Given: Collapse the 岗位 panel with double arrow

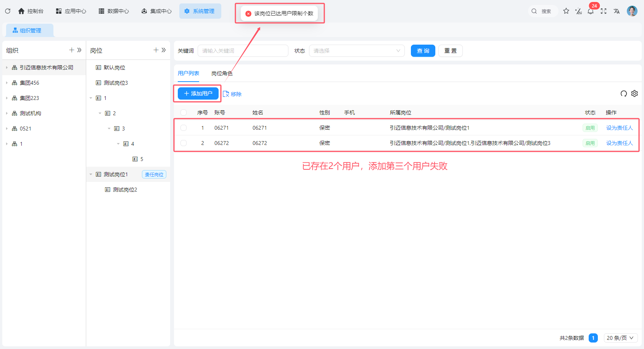Looking at the screenshot, I should pyautogui.click(x=164, y=50).
